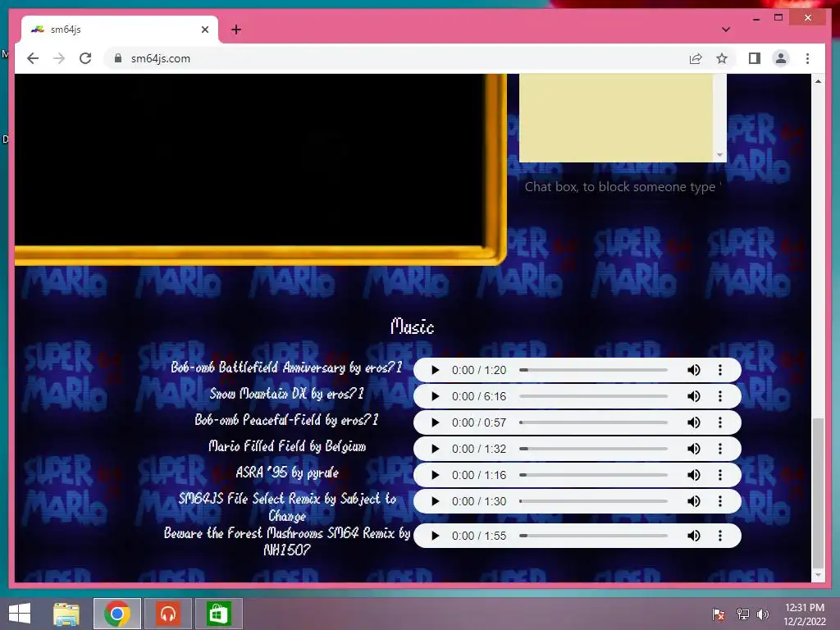Viewport: 840px width, 630px height.
Task: Open more options for Snow Mountain DX player
Action: pos(720,396)
